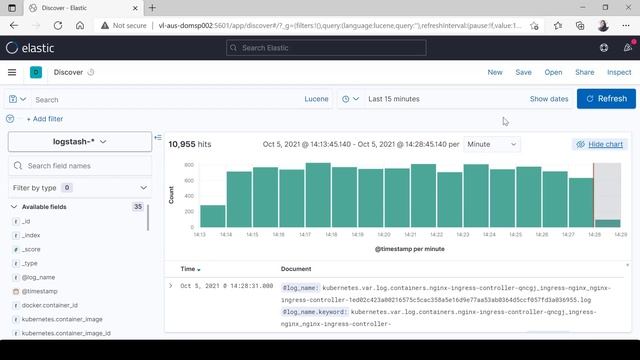The height and width of the screenshot is (360, 640).
Task: Open the hamburger navigation menu
Action: [x=12, y=72]
